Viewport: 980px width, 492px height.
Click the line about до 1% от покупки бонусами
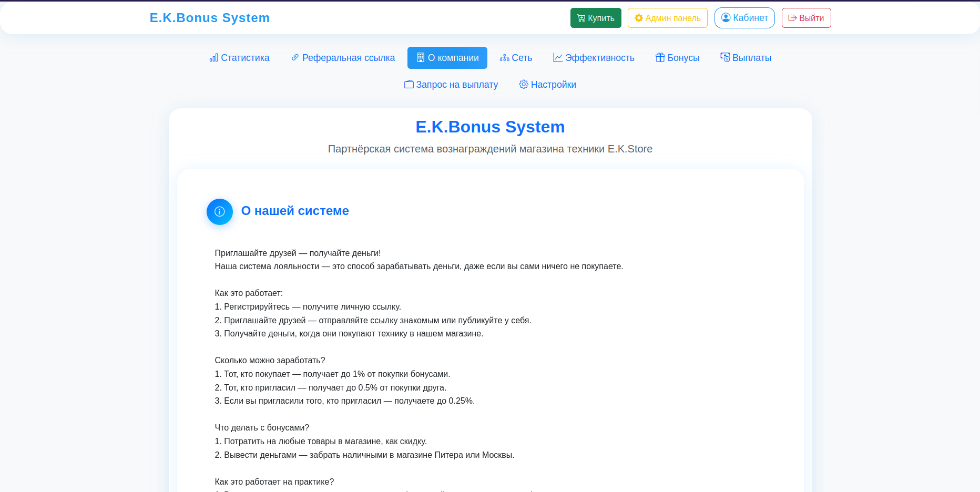333,374
